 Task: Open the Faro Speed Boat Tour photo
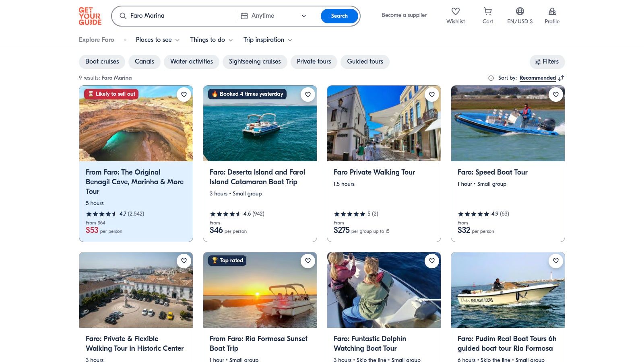pos(508,123)
